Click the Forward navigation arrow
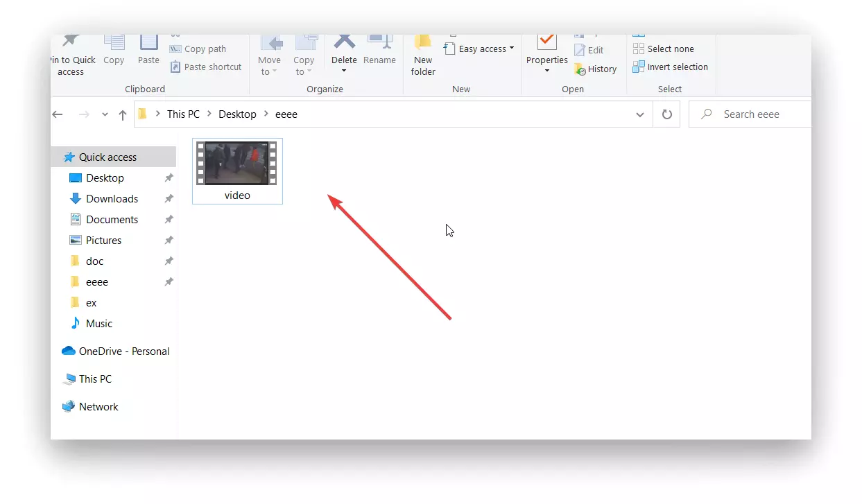862x504 pixels. pos(84,114)
